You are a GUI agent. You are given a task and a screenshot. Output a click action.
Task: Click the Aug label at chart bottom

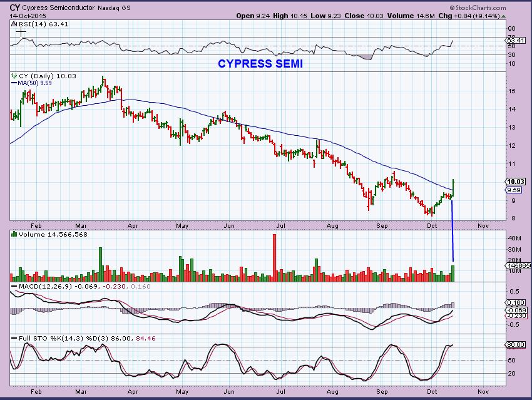332,391
